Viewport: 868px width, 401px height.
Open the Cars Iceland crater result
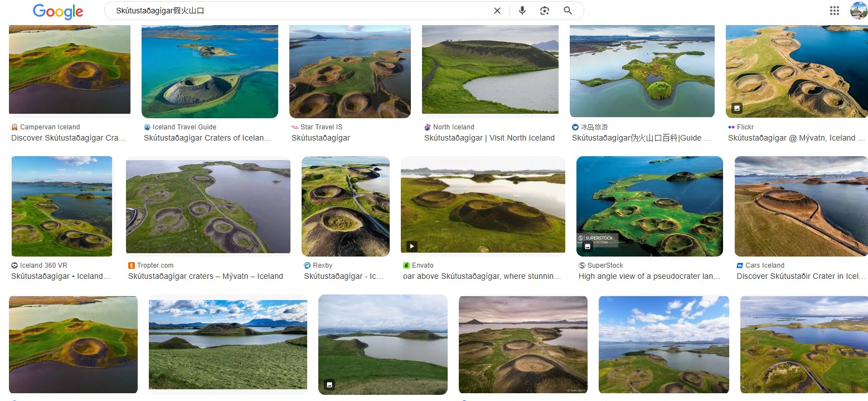801,276
